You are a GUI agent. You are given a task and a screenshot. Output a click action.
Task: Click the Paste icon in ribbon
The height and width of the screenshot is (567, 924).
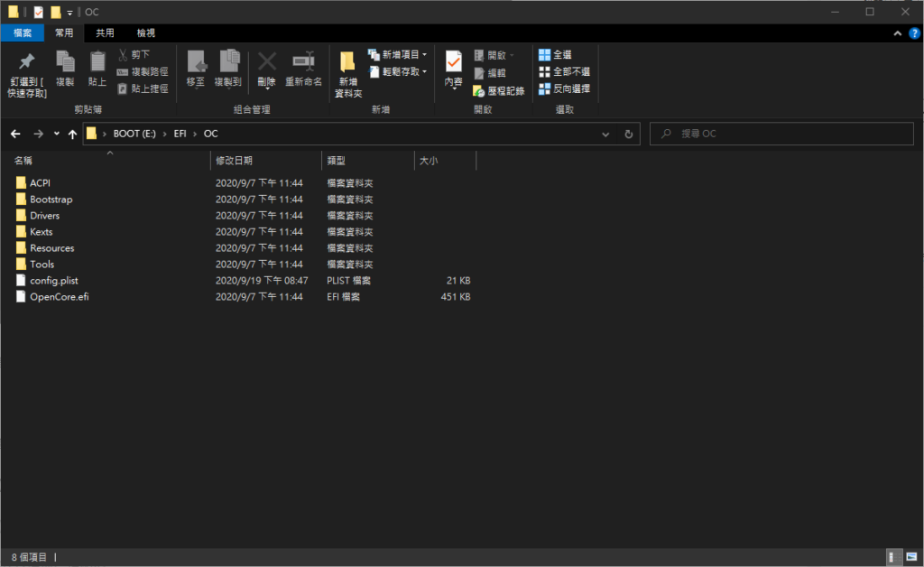coord(97,62)
